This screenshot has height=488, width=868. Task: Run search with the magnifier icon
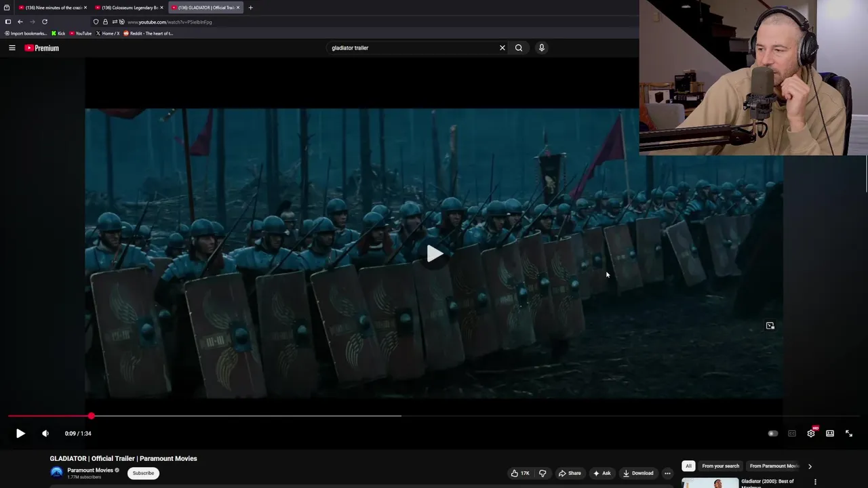(x=519, y=48)
